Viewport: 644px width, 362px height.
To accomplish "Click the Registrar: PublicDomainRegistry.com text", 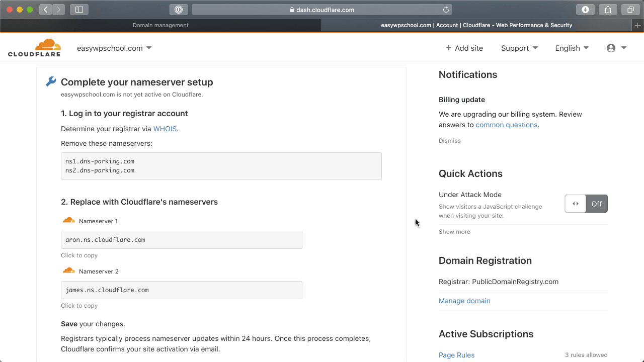I will pyautogui.click(x=499, y=282).
